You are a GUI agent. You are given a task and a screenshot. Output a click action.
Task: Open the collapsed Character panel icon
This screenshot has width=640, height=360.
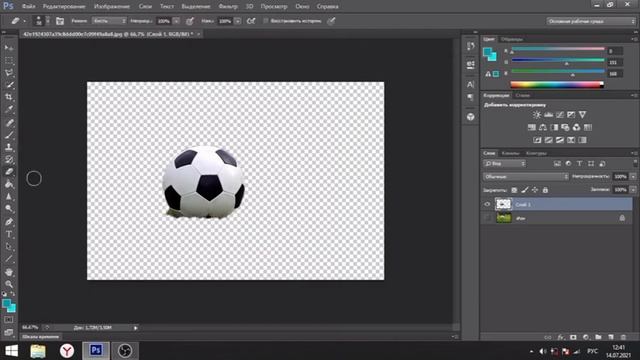[471, 84]
